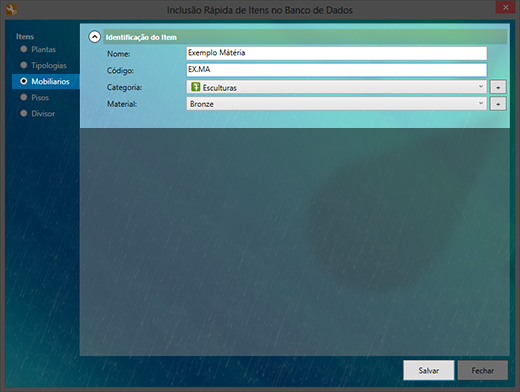Focus the Nome text field
Screen dimensions: 520x392
tap(337, 53)
